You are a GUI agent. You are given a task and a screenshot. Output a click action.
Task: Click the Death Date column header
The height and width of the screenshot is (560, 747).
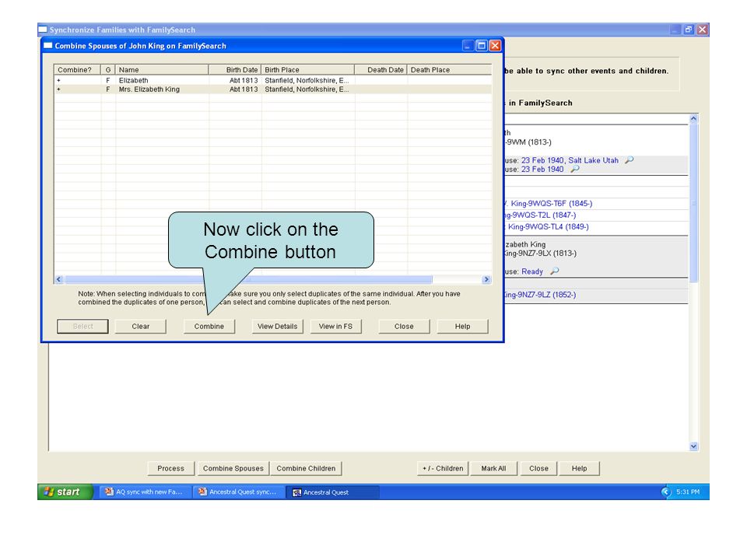tap(381, 69)
